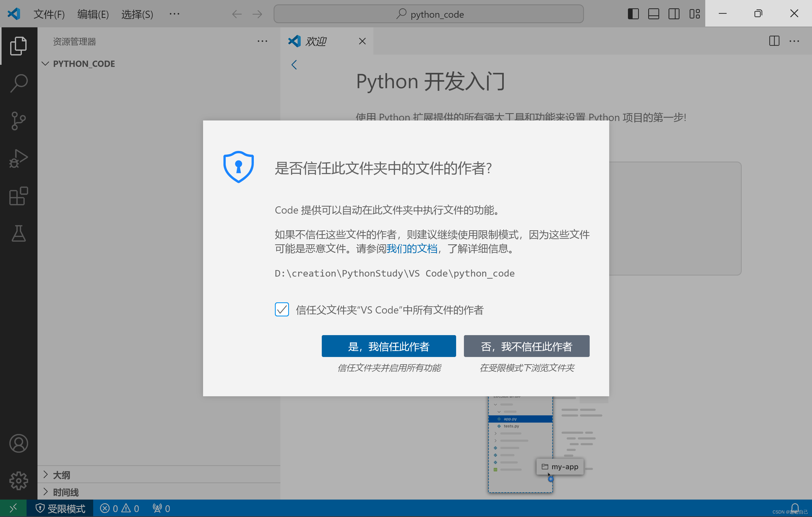812x517 pixels.
Task: Toggle bottom panel layout button
Action: tap(653, 14)
